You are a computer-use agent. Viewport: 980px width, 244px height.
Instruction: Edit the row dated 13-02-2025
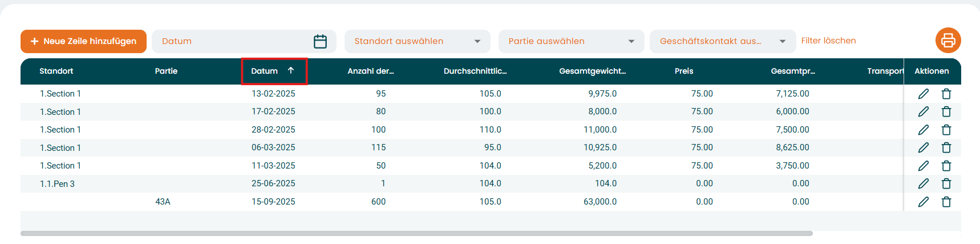point(924,94)
